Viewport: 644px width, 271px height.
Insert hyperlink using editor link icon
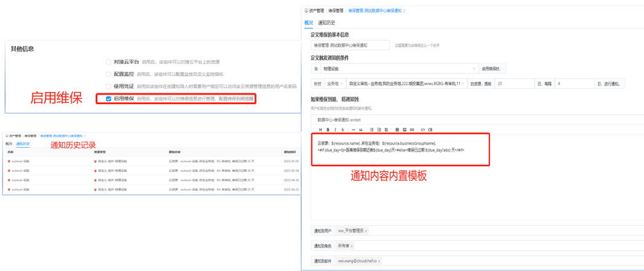[412, 129]
